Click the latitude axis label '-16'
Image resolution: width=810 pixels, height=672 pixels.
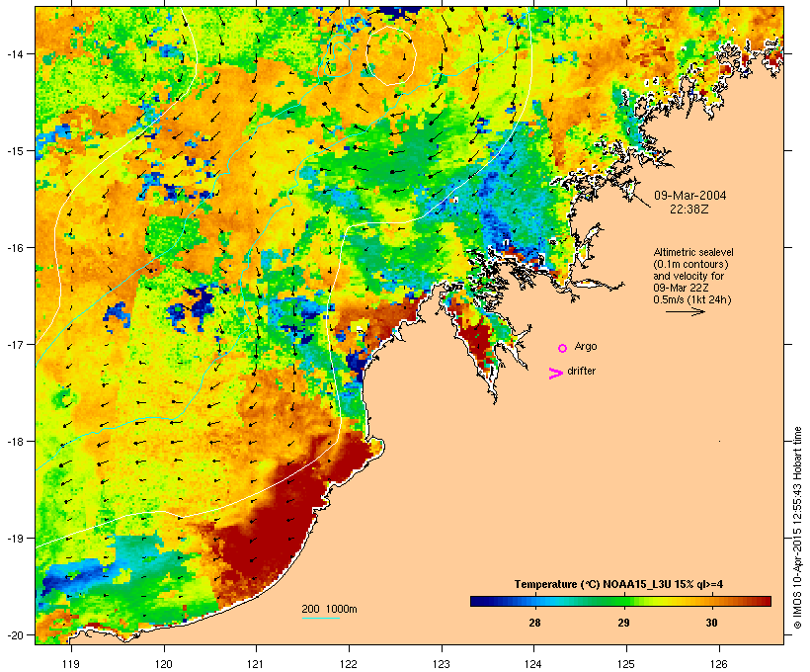click(14, 248)
